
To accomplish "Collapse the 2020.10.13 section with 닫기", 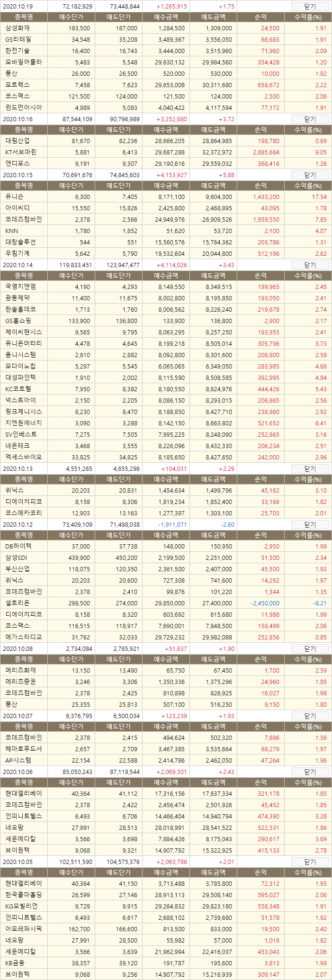I will tap(310, 469).
